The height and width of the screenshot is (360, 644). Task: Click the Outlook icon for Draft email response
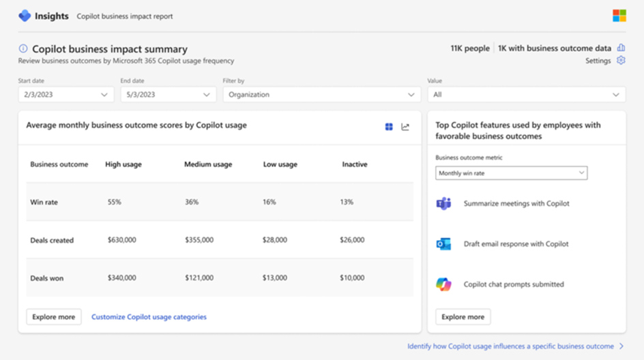tap(443, 244)
